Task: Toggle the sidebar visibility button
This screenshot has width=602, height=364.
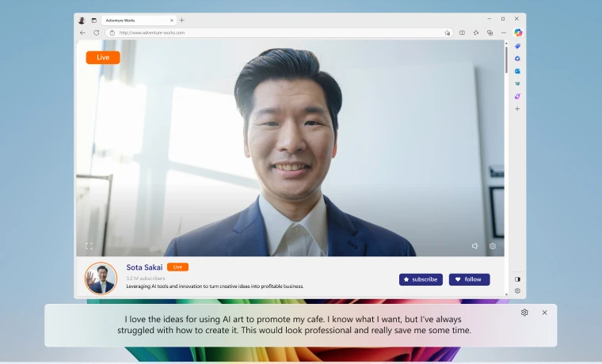Action: 517,279
